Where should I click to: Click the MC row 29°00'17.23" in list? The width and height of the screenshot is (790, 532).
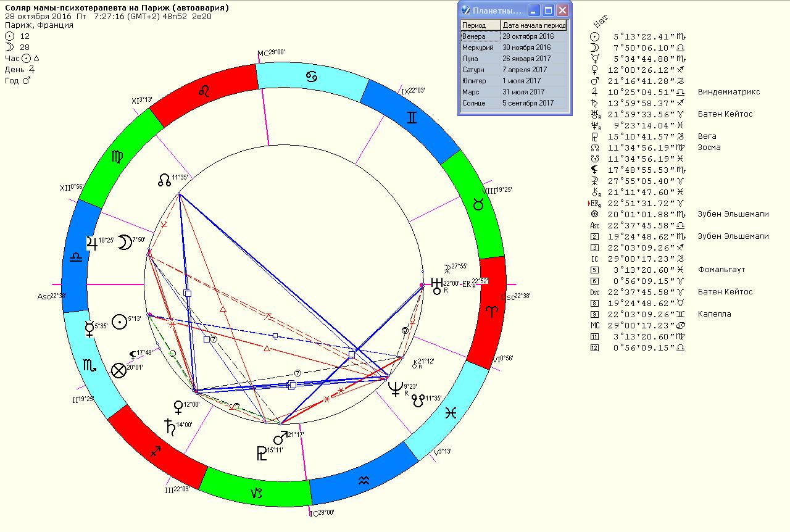[x=639, y=325]
